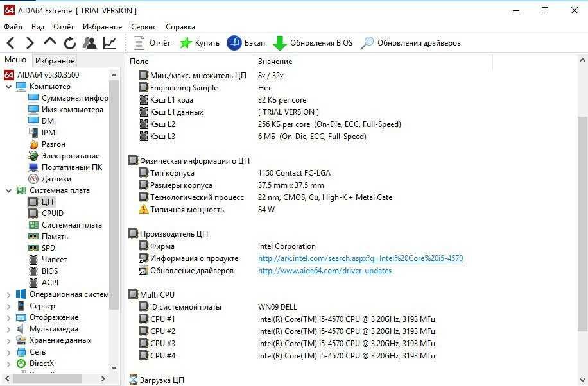This screenshot has width=588, height=386.
Task: Open the Датчики gauge icon item
Action: (50, 179)
